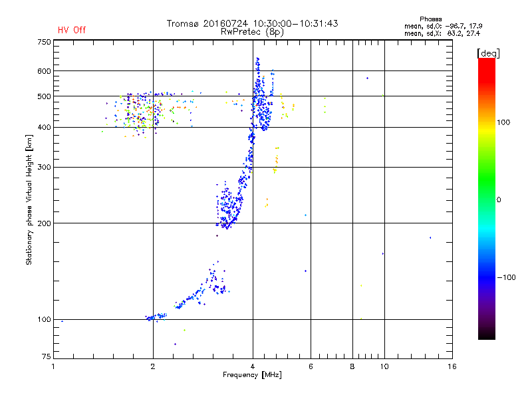Click the x-axis tick label '6'
This screenshot has height=399, width=532.
click(311, 366)
